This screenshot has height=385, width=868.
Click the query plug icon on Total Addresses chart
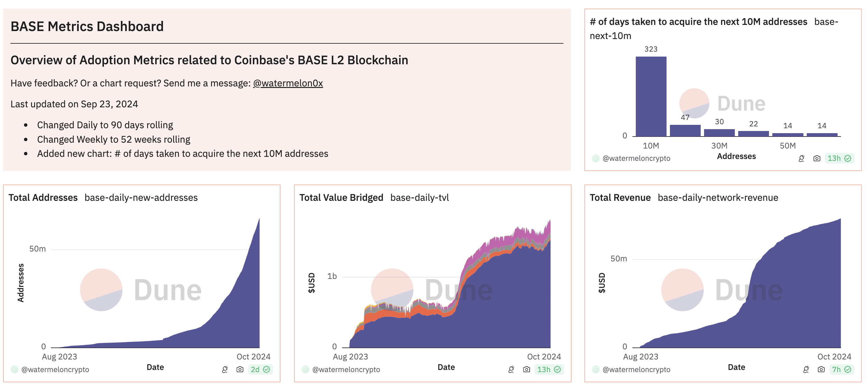pos(225,370)
